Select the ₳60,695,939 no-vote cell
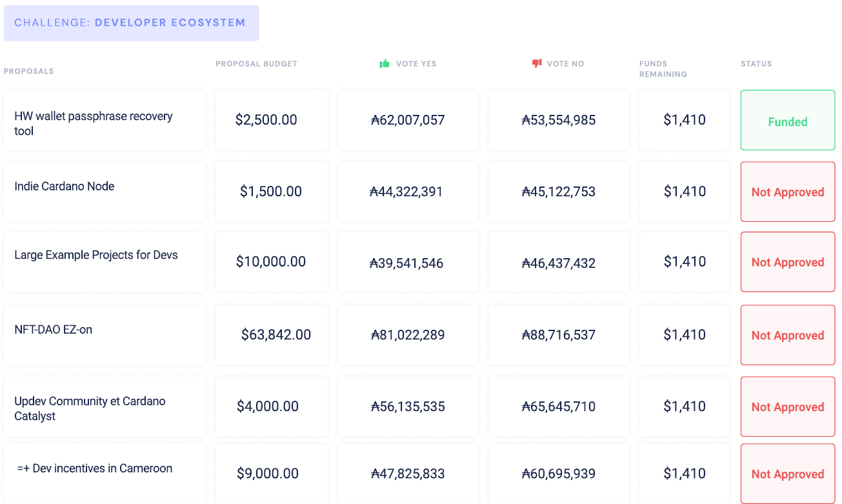 tap(558, 474)
